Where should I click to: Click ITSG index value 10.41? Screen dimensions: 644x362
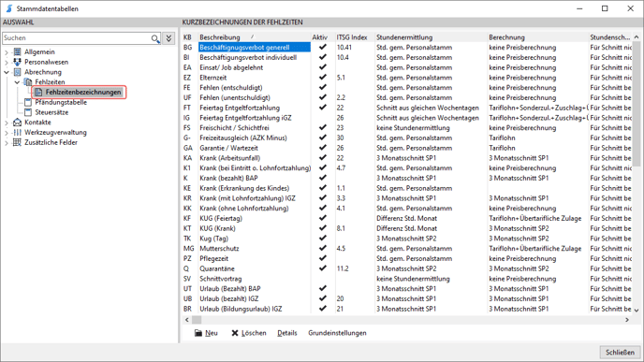(x=344, y=47)
